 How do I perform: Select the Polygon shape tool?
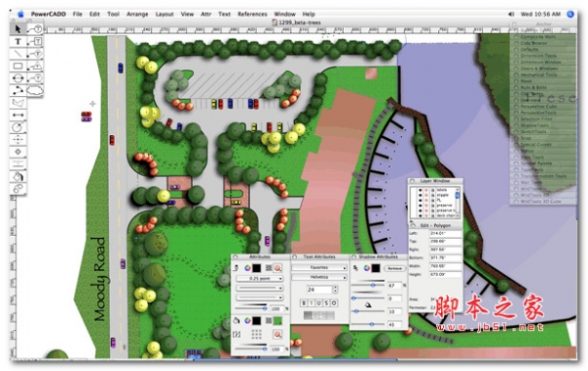click(x=18, y=103)
